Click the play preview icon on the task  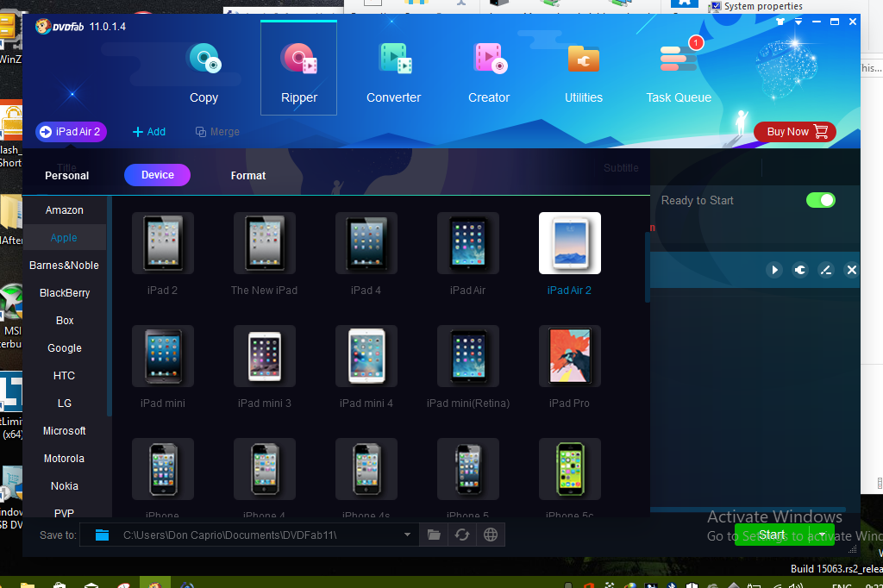(x=774, y=270)
